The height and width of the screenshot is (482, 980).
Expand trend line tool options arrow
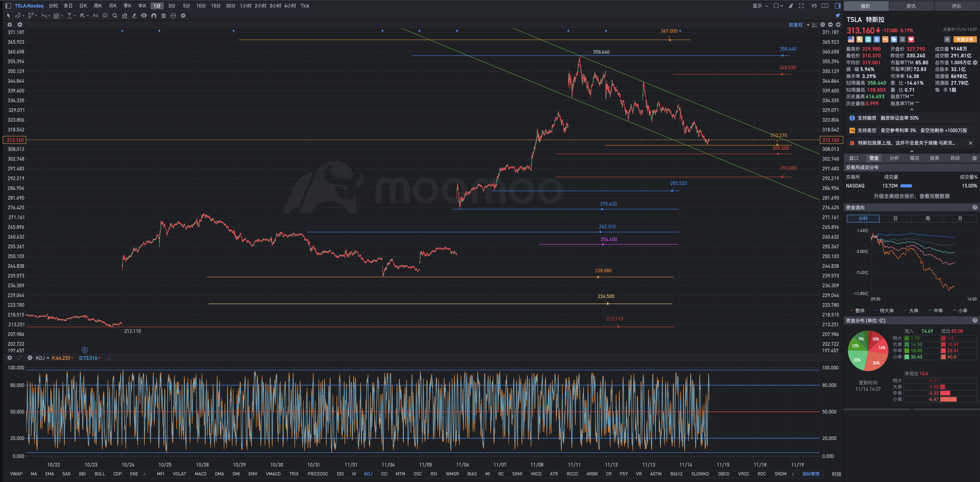point(24,16)
